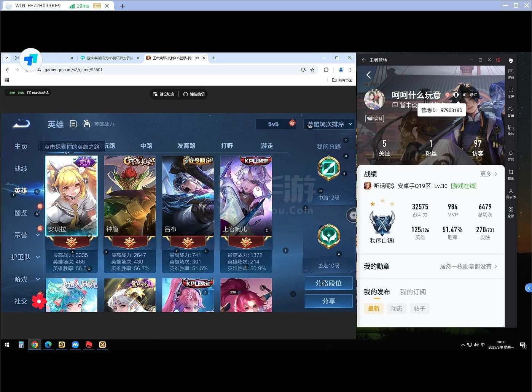Image resolution: width=532 pixels, height=392 pixels.
Task: Click the in-game back arrow logo
Action: (x=21, y=124)
